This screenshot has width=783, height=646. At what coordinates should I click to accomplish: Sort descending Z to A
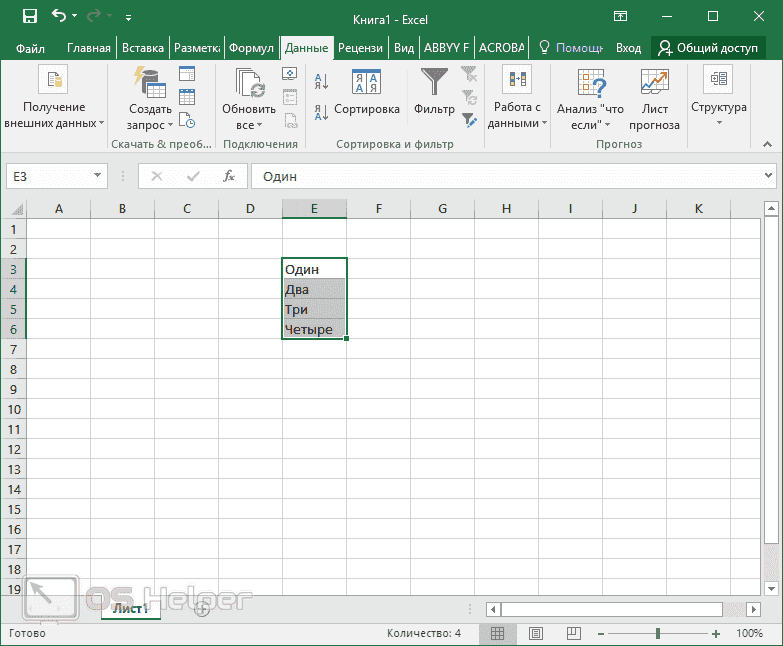tap(321, 112)
